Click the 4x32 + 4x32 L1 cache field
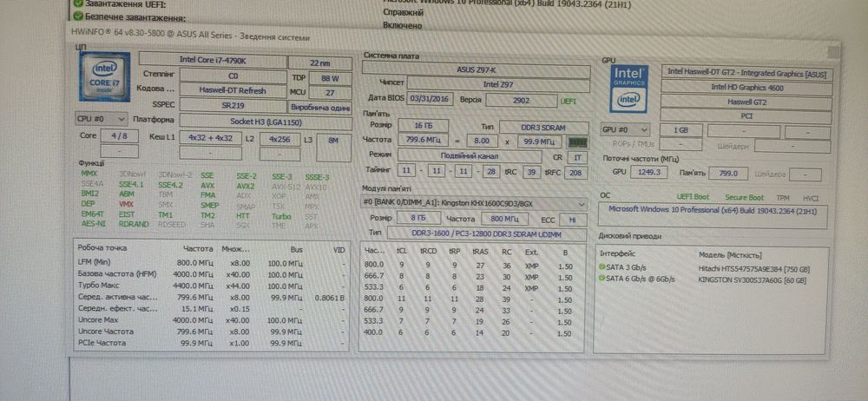 click(x=210, y=138)
